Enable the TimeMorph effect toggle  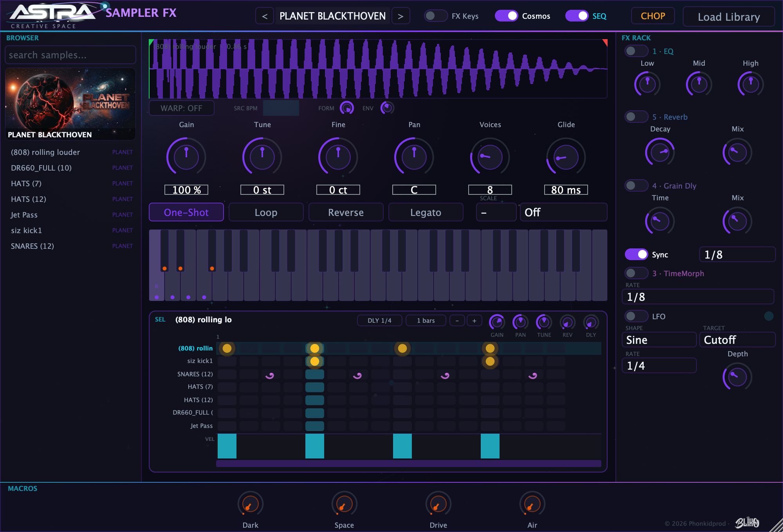636,273
